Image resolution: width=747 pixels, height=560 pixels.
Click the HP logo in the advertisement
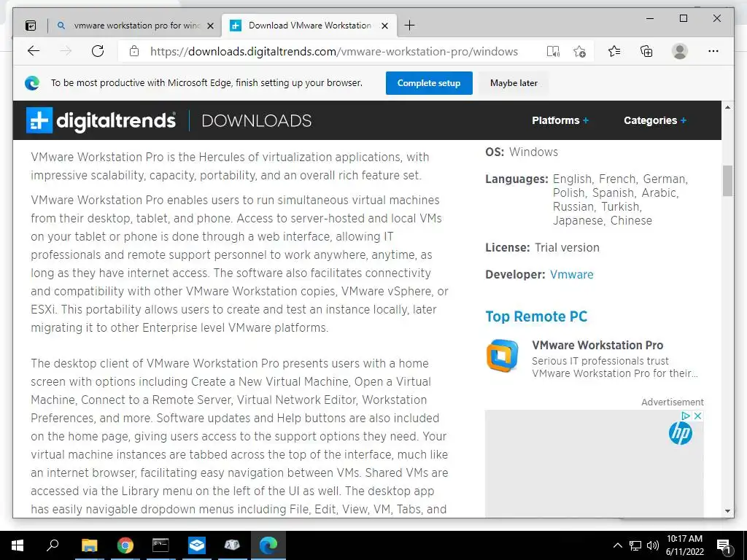pyautogui.click(x=681, y=434)
